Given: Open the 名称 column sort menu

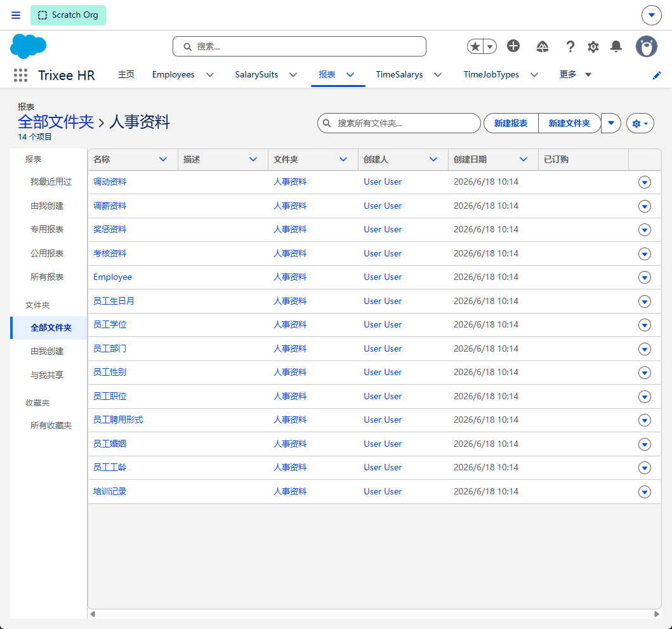Looking at the screenshot, I should 163,159.
